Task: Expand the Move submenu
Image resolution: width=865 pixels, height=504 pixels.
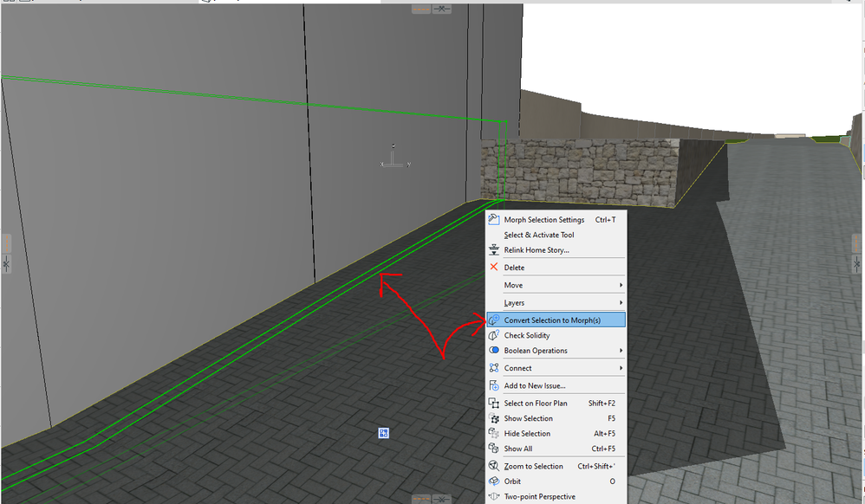Action: tap(556, 285)
